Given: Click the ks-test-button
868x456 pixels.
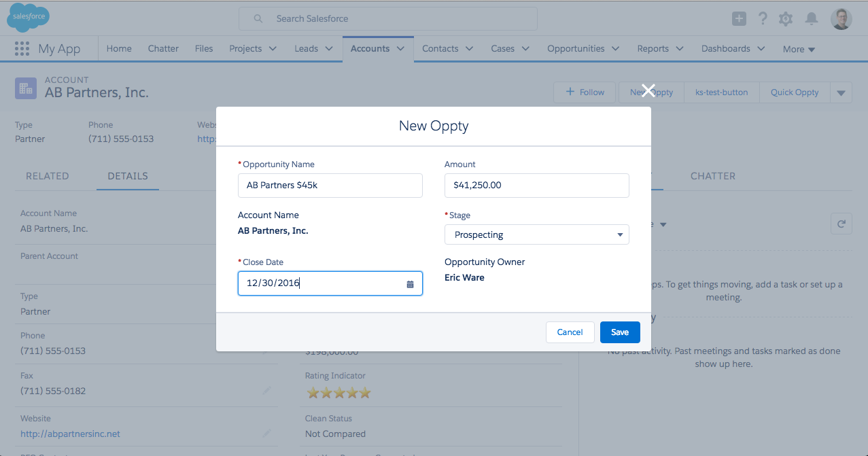Looking at the screenshot, I should point(721,92).
